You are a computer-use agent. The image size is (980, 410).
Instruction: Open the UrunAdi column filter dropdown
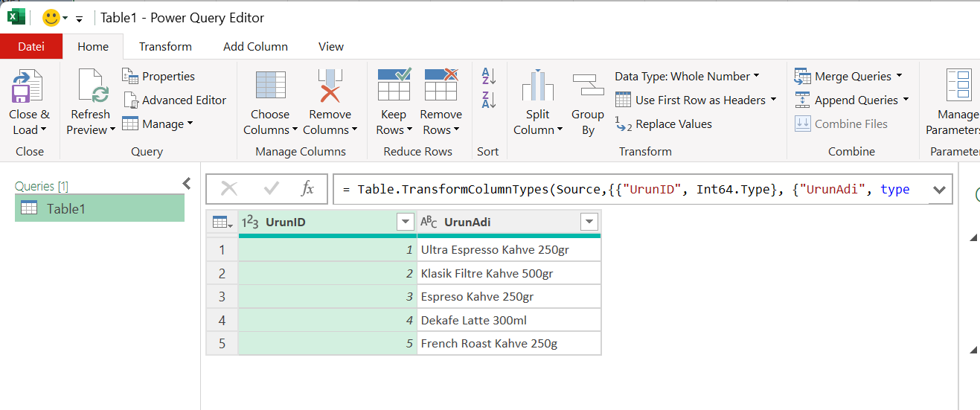[x=589, y=222]
